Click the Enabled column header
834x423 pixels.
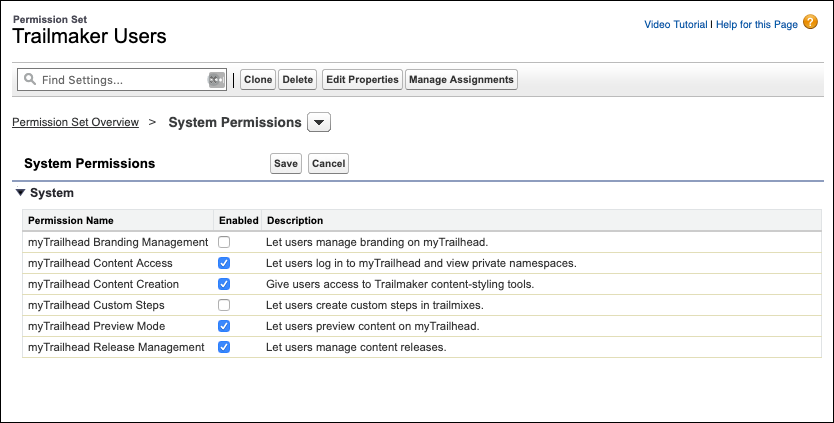238,220
